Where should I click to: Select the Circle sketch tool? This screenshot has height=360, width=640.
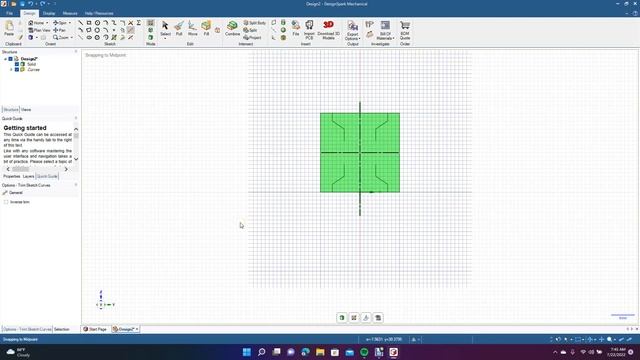pos(97,23)
